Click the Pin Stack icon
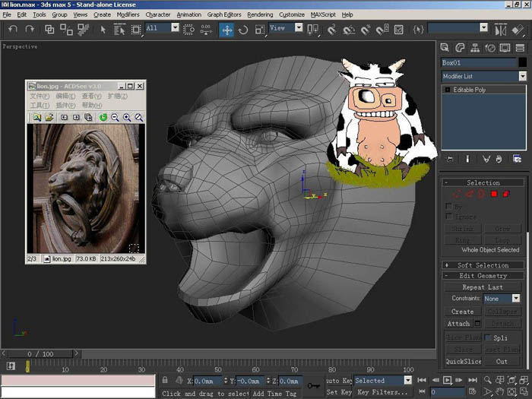532x399 pixels. click(x=450, y=159)
